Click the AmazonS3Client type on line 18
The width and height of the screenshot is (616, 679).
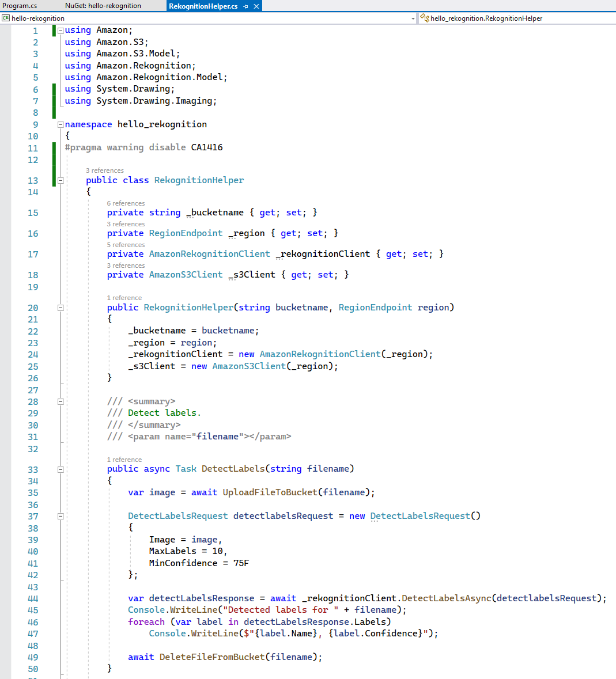[x=186, y=275]
